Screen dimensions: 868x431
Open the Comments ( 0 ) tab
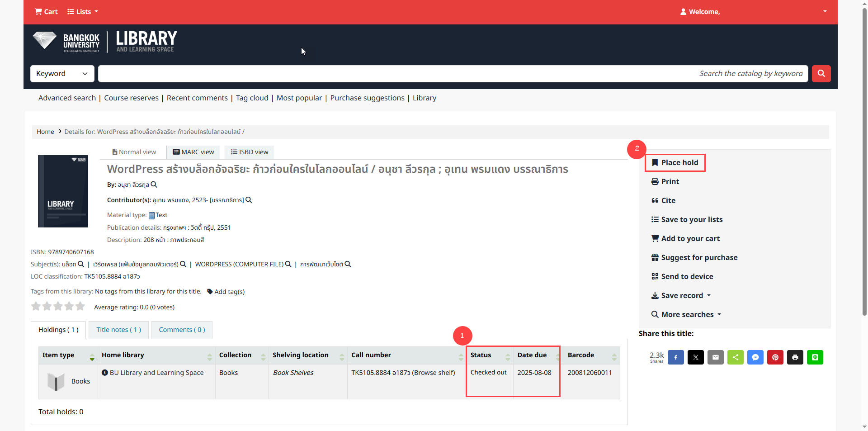(182, 330)
